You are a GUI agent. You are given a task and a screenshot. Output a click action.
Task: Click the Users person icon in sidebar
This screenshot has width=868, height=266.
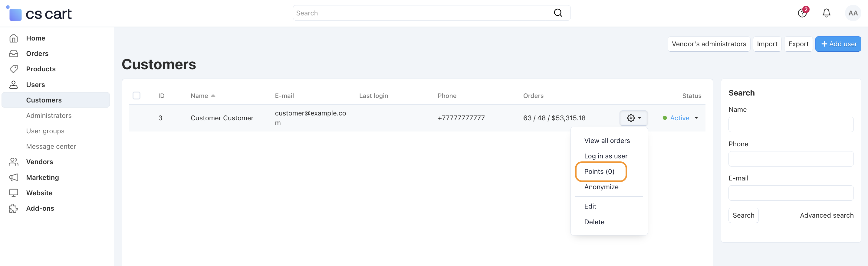[14, 85]
